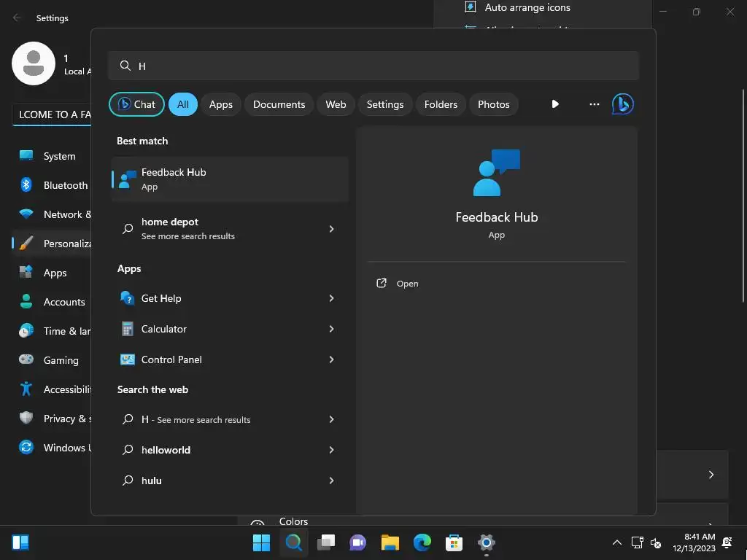Open Microsoft Store from the taskbar
The height and width of the screenshot is (560, 747).
[454, 542]
